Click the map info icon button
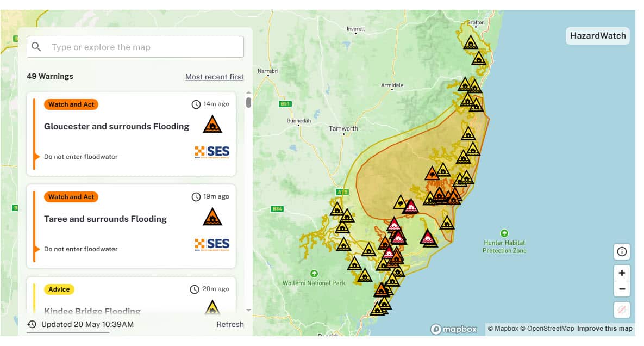This screenshot has height=346, width=644. click(622, 252)
